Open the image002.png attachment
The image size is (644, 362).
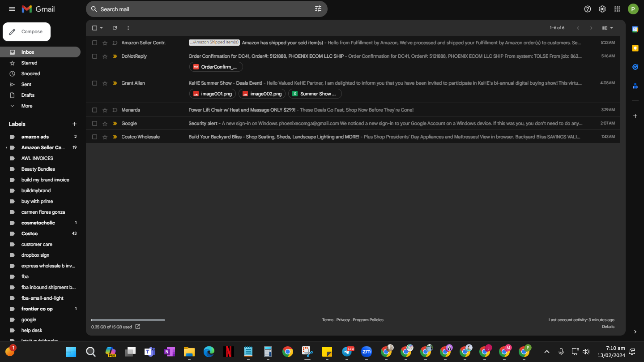[262, 94]
